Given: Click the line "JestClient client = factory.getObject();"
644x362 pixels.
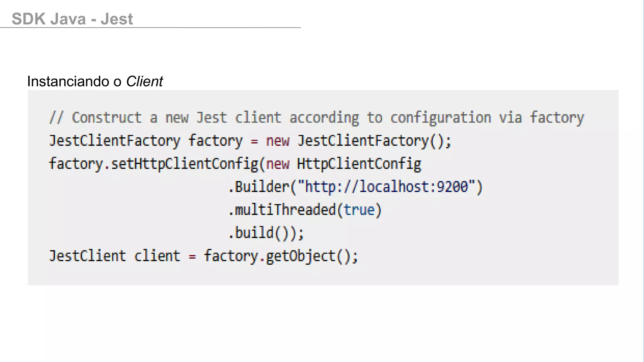Looking at the screenshot, I should (204, 256).
